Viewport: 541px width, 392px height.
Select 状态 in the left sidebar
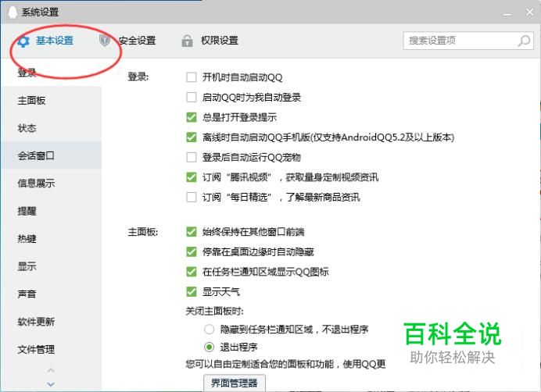[x=51, y=128]
